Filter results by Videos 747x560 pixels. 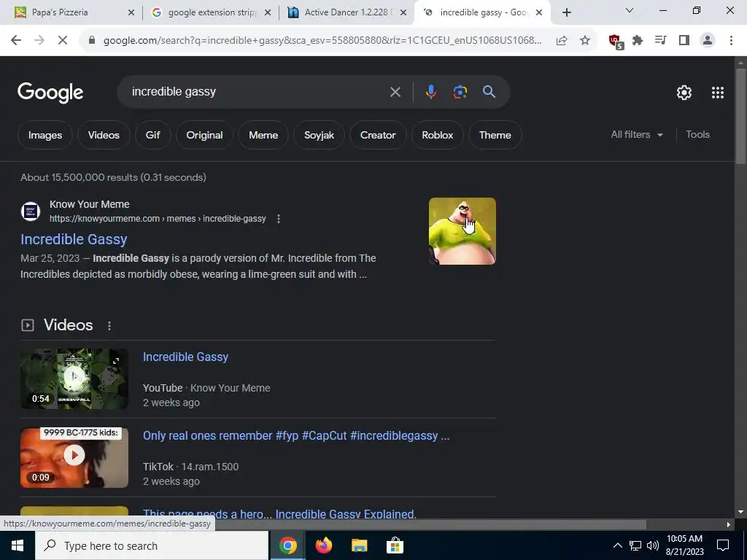pyautogui.click(x=104, y=135)
